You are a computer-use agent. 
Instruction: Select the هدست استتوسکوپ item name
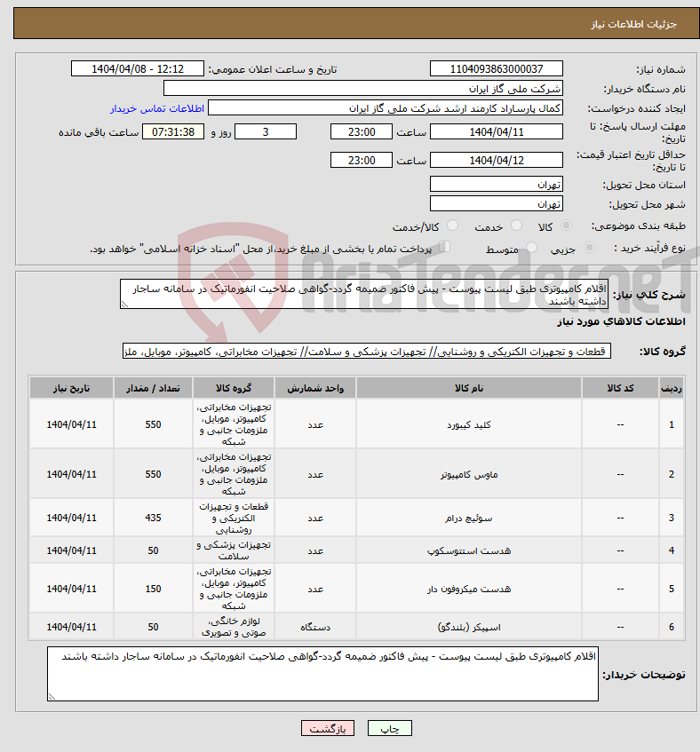tap(469, 550)
